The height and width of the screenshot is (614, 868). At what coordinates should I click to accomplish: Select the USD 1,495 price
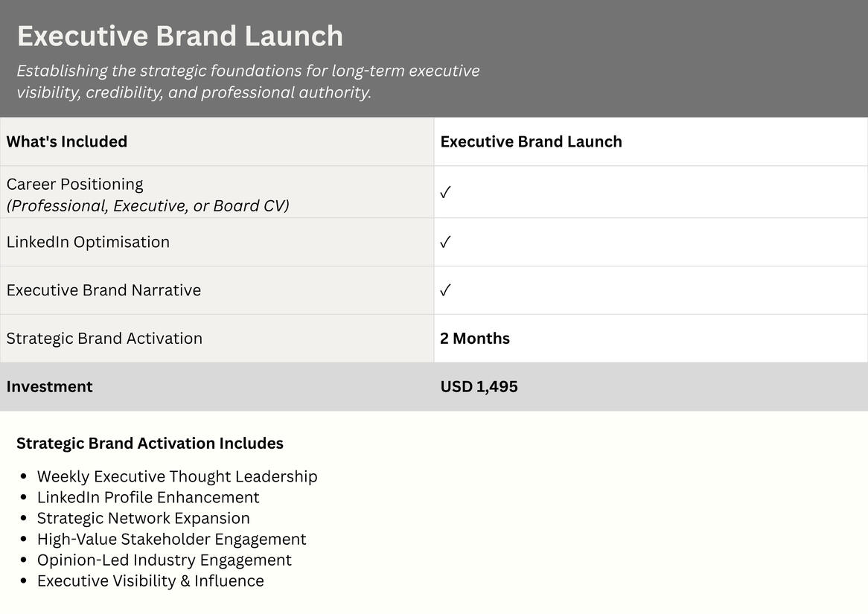coord(479,386)
